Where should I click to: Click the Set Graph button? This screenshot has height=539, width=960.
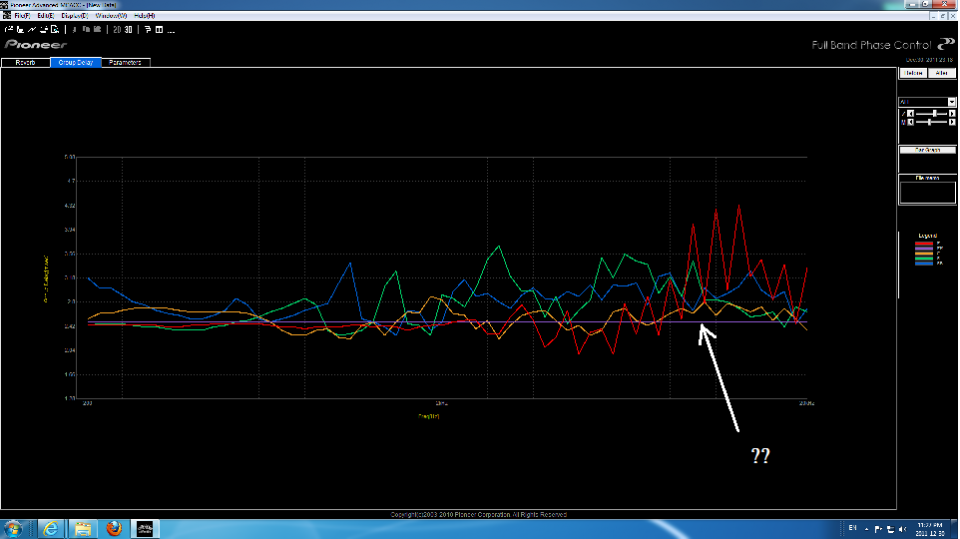coord(926,150)
